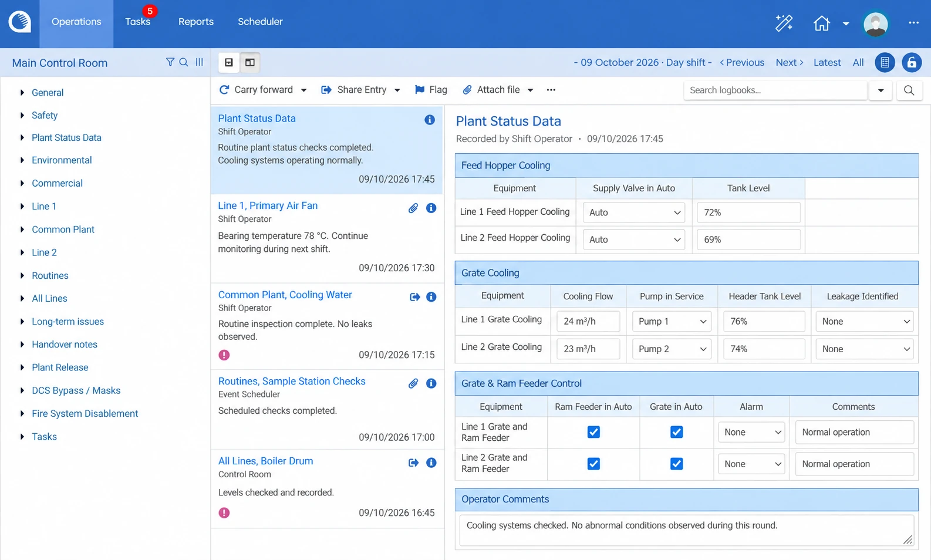The image size is (931, 560).
Task: Click the sidebar search magnifier icon
Action: pyautogui.click(x=184, y=62)
